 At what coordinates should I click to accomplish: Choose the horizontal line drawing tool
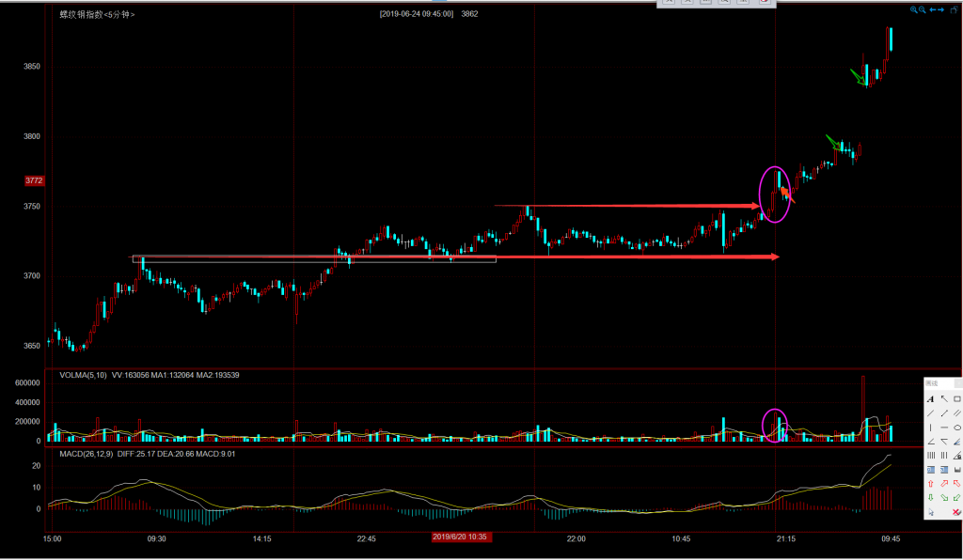(944, 428)
